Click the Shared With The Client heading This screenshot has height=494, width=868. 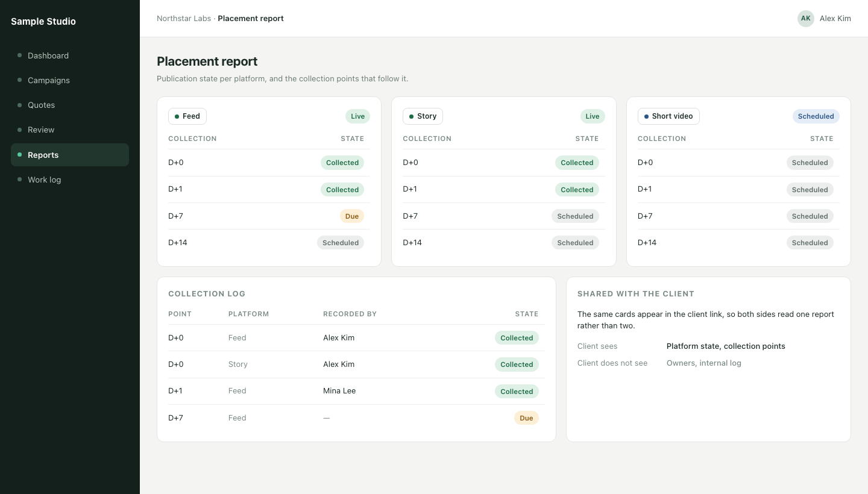[636, 294]
